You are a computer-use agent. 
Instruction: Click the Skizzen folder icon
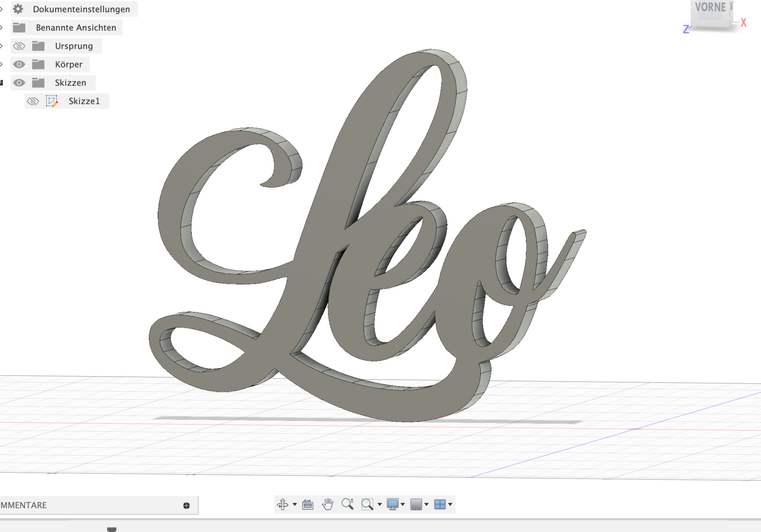pyautogui.click(x=38, y=82)
